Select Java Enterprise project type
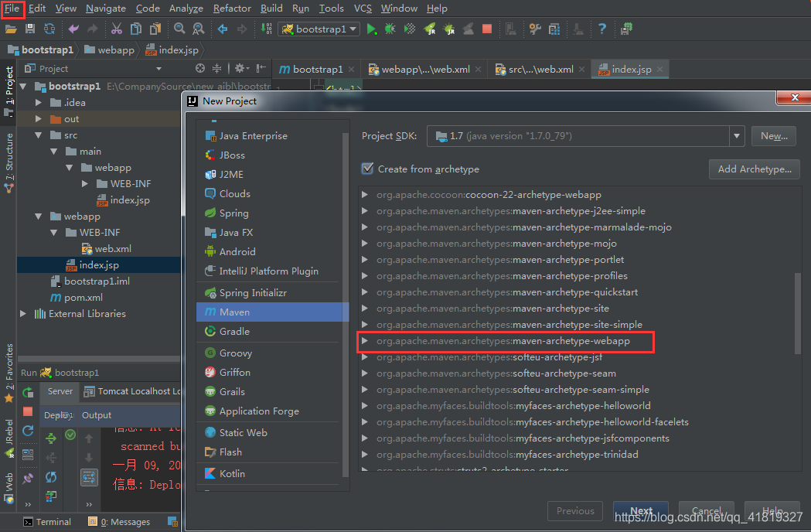 pos(273,135)
